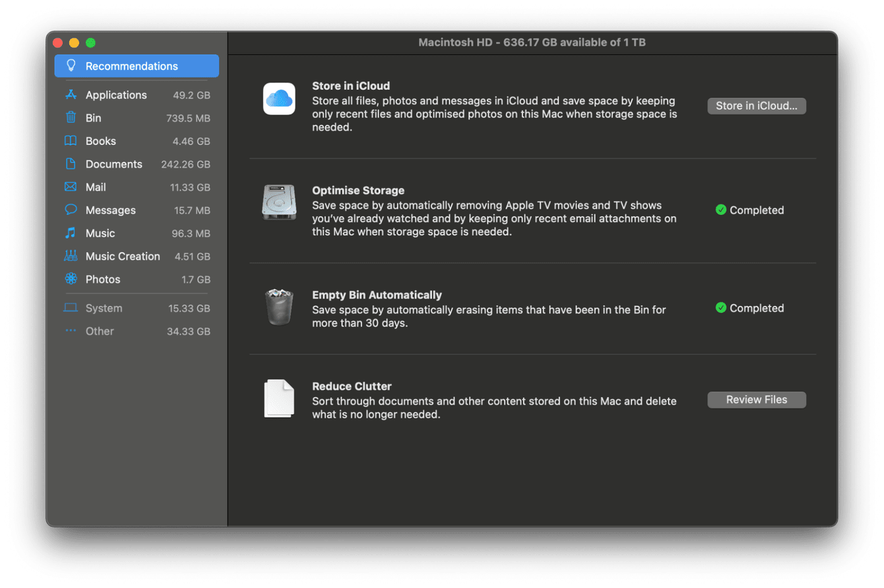This screenshot has height=588, width=884.
Task: Click the iCloud cloud icon
Action: coord(279,99)
